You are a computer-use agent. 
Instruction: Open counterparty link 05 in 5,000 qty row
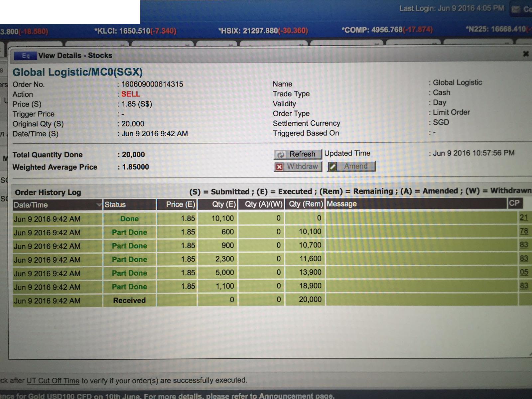click(524, 272)
